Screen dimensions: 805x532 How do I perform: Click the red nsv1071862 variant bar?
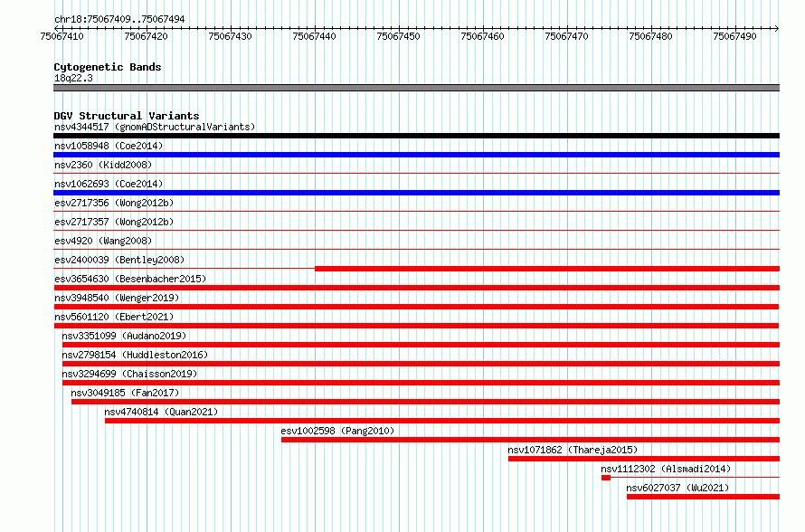pyautogui.click(x=644, y=459)
